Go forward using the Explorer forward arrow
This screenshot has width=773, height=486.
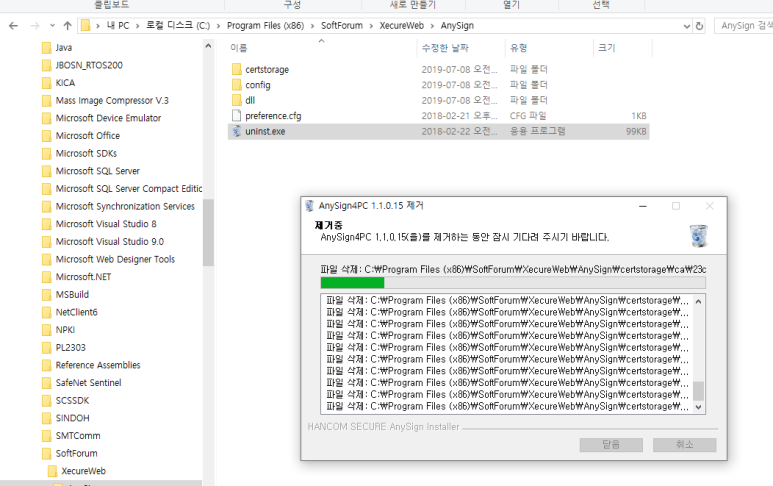35,26
